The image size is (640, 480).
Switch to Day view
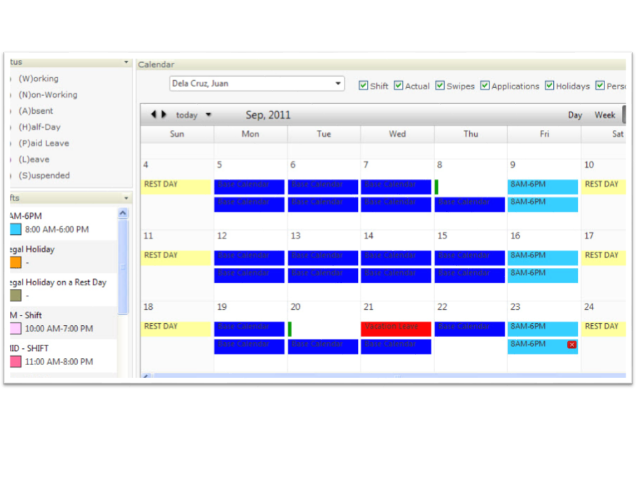[x=575, y=115]
